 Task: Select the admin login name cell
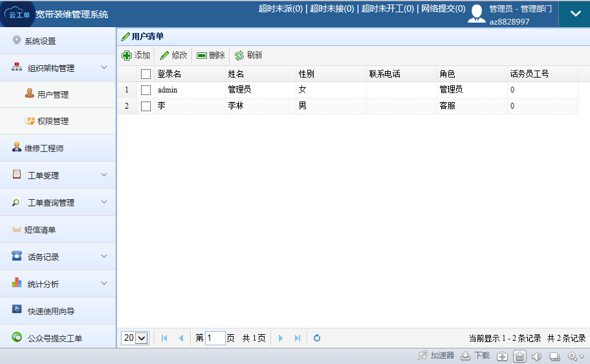(x=190, y=90)
